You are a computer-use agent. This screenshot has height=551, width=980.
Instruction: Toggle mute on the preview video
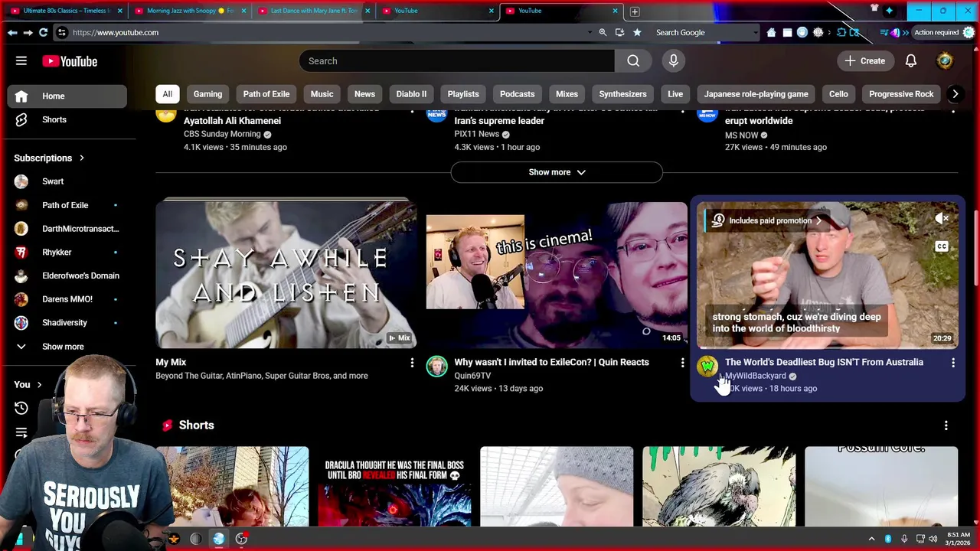point(942,220)
